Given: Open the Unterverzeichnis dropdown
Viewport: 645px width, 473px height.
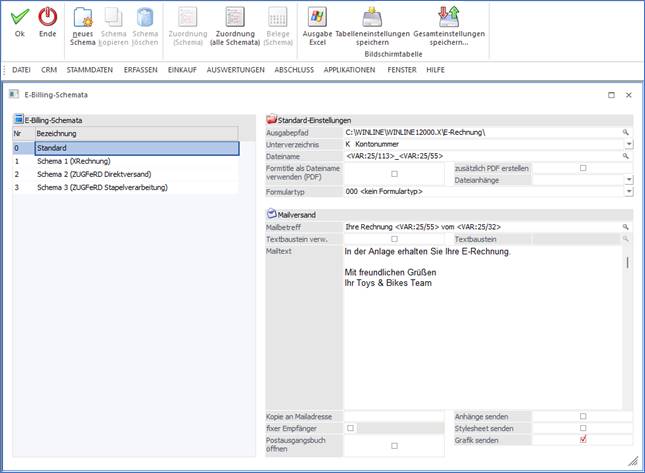Looking at the screenshot, I should tap(629, 144).
